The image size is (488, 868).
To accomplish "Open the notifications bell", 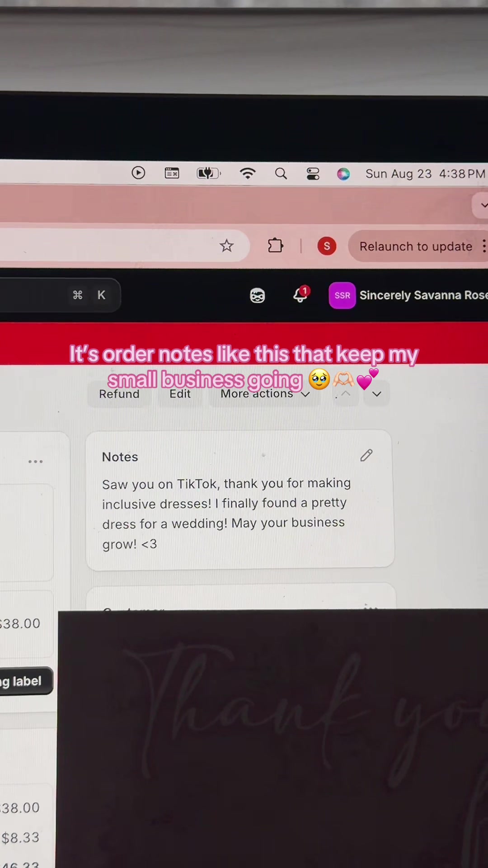I will [300, 294].
